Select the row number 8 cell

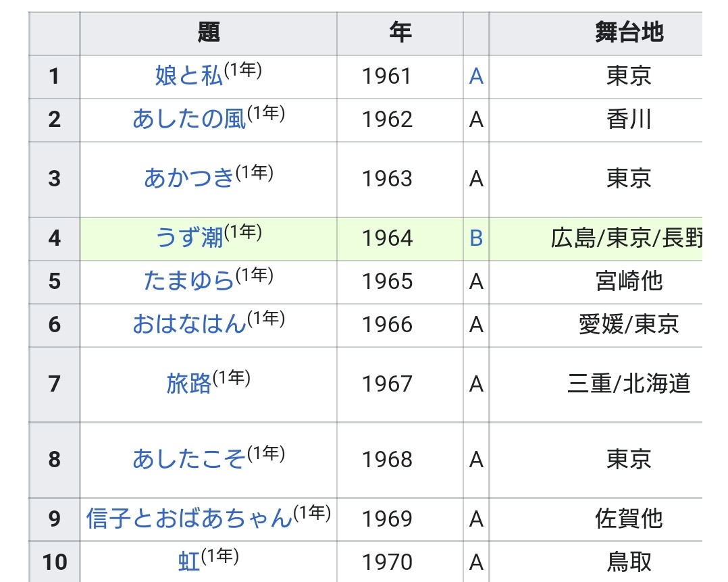pyautogui.click(x=54, y=460)
